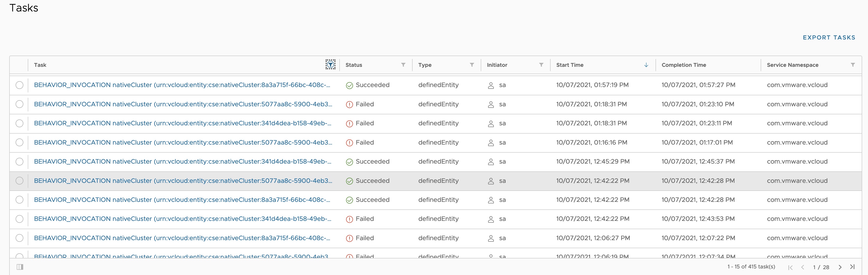Select the radio button on the highlighted row
This screenshot has width=868, height=275.
[19, 181]
